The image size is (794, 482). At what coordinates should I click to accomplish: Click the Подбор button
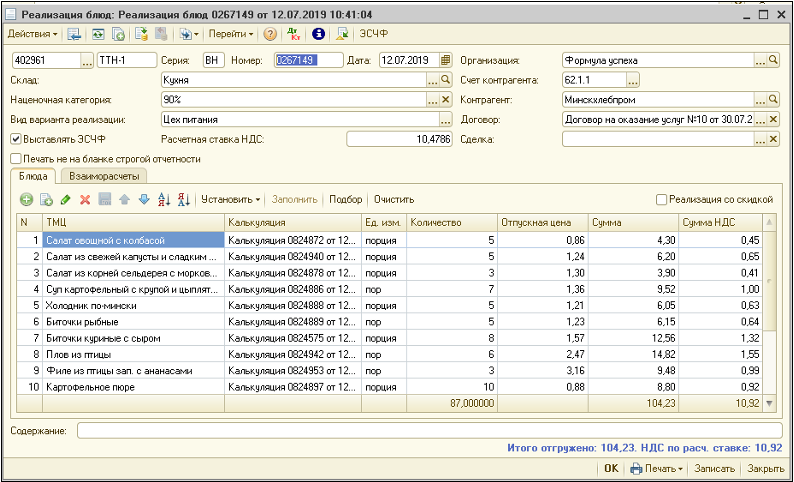coord(345,200)
